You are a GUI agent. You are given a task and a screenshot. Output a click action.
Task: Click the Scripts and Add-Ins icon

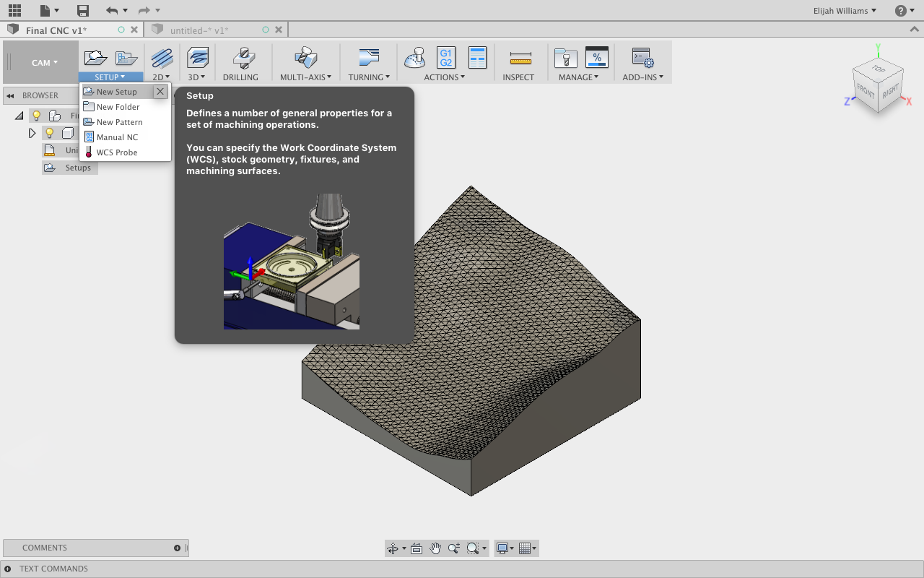tap(642, 58)
